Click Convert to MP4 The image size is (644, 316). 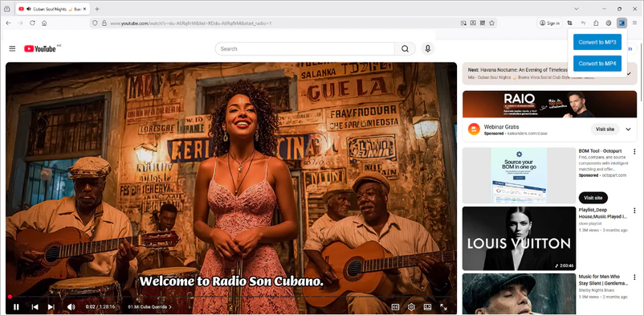pyautogui.click(x=597, y=64)
